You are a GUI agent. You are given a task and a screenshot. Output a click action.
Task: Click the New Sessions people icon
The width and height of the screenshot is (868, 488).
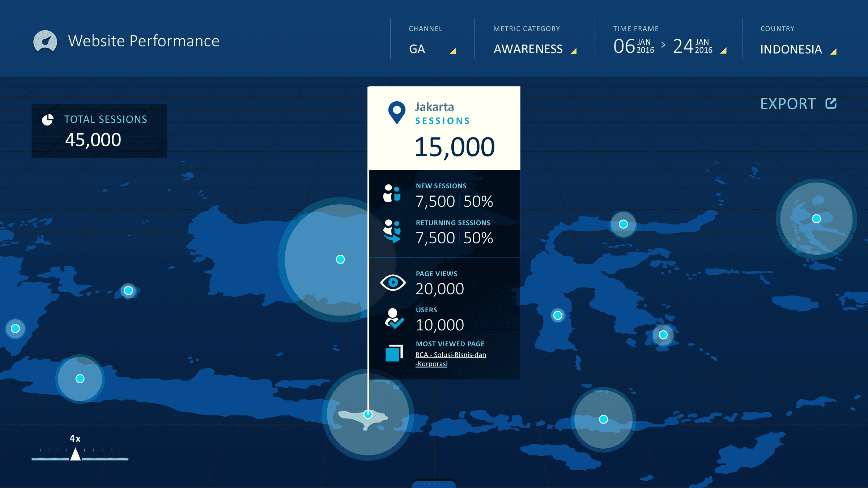[392, 193]
